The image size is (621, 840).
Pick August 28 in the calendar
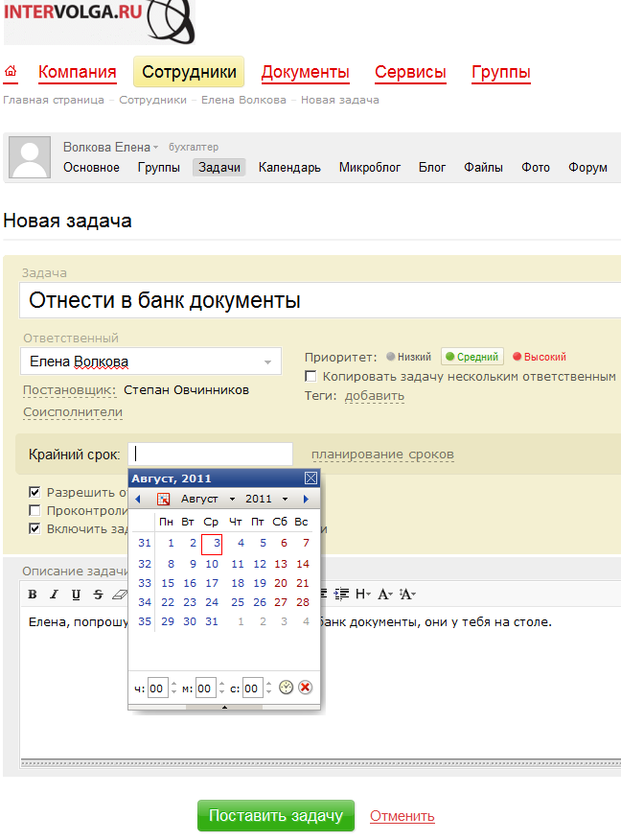(303, 602)
